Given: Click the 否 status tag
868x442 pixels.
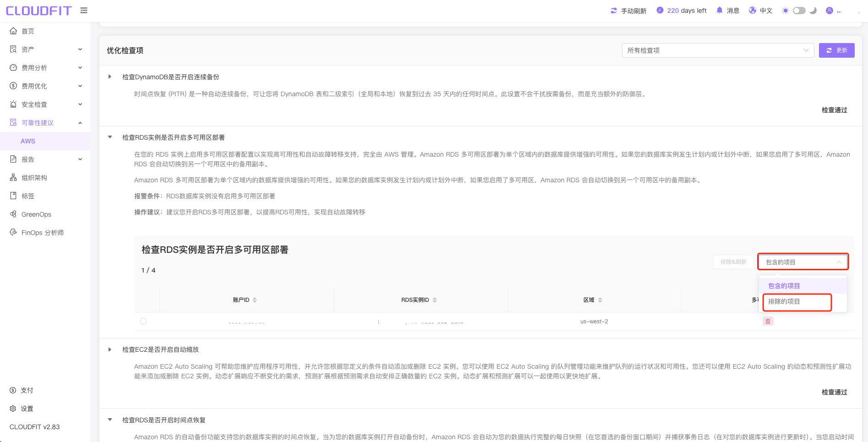Looking at the screenshot, I should 768,322.
